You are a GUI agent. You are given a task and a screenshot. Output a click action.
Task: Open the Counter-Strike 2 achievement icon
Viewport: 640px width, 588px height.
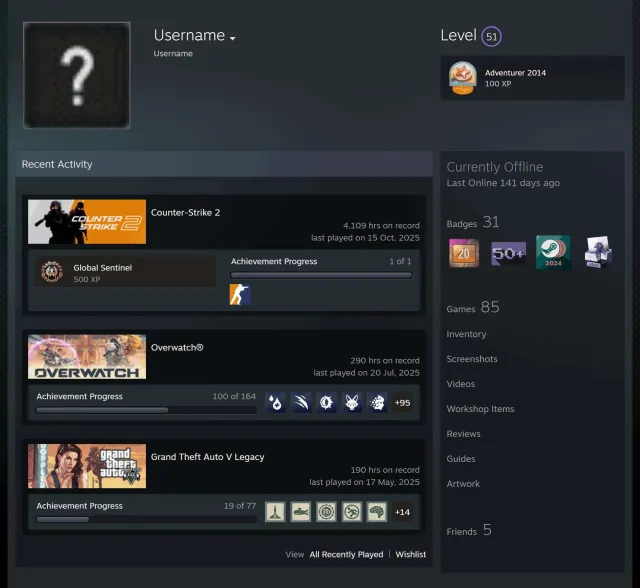(240, 295)
